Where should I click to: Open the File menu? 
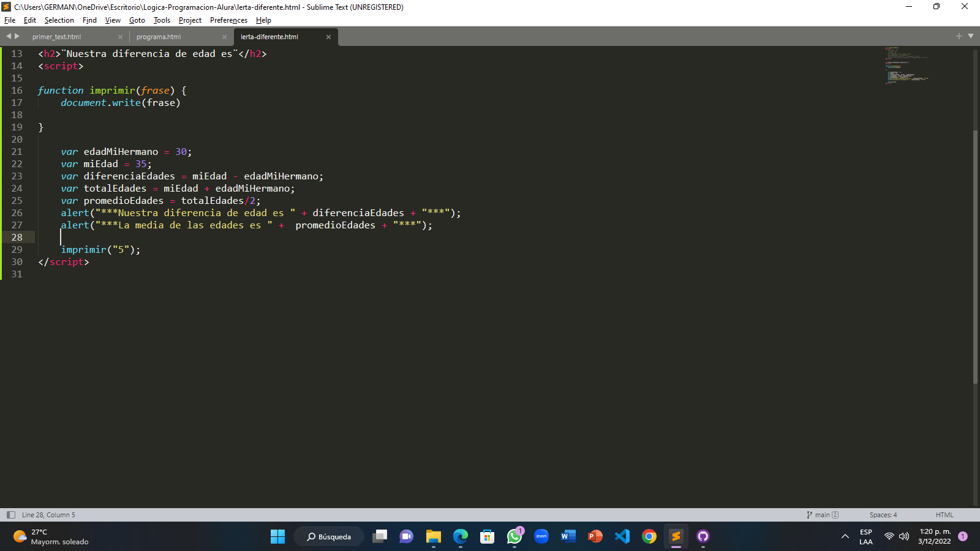[x=10, y=20]
